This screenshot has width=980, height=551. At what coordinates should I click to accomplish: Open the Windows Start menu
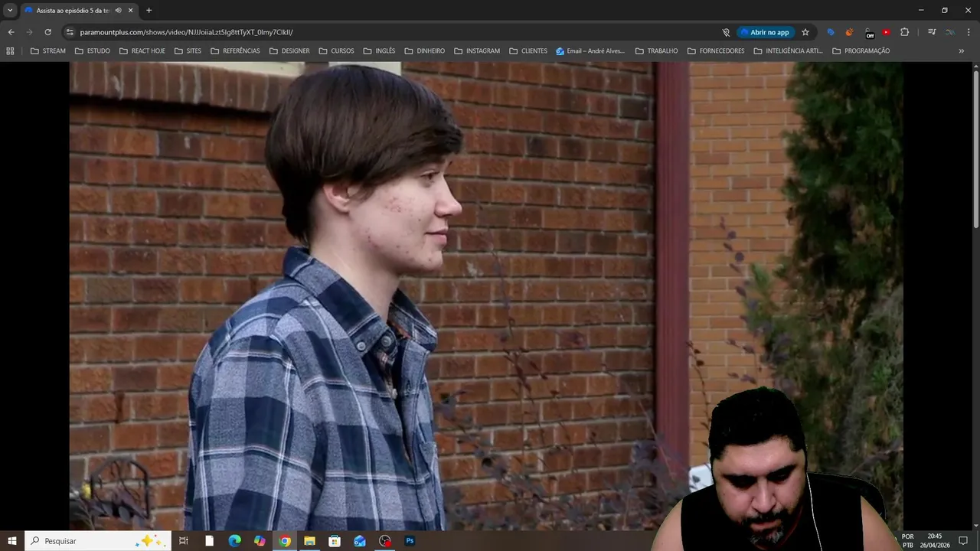click(x=11, y=541)
